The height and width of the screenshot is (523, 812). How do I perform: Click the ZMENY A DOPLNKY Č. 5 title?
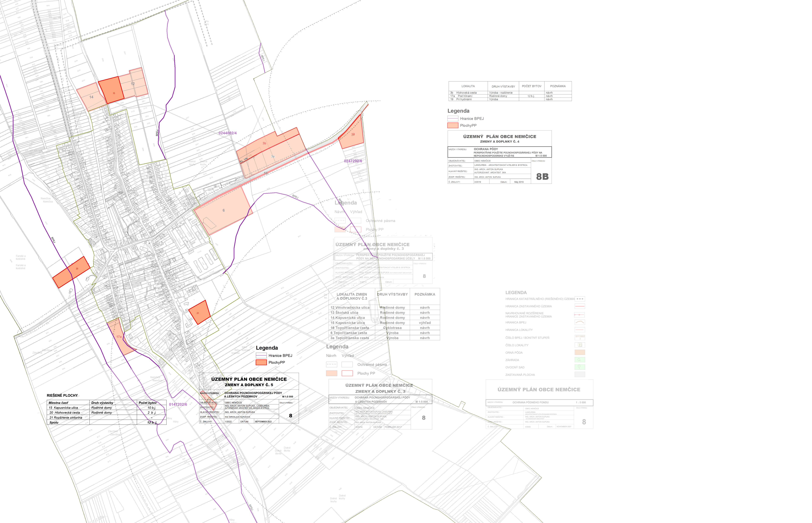coord(249,385)
